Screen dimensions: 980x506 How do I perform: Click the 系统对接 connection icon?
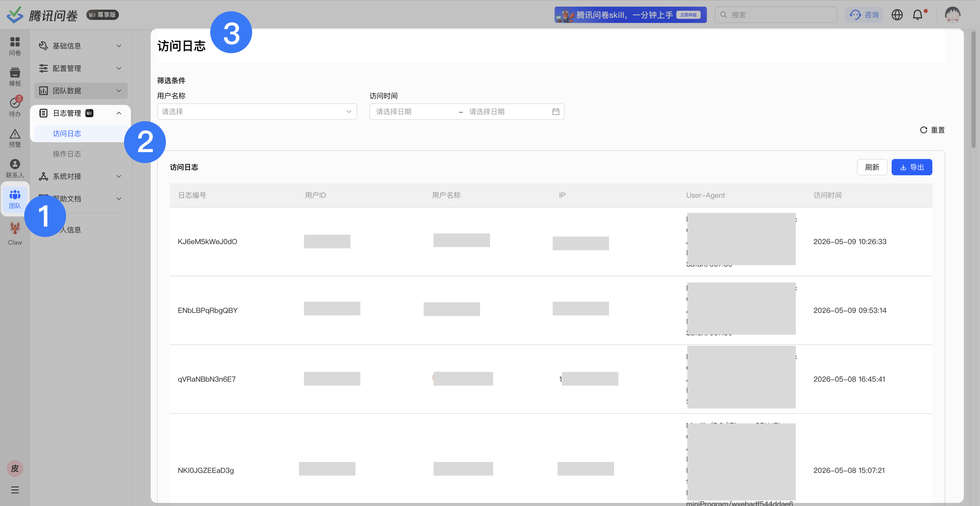coord(43,176)
